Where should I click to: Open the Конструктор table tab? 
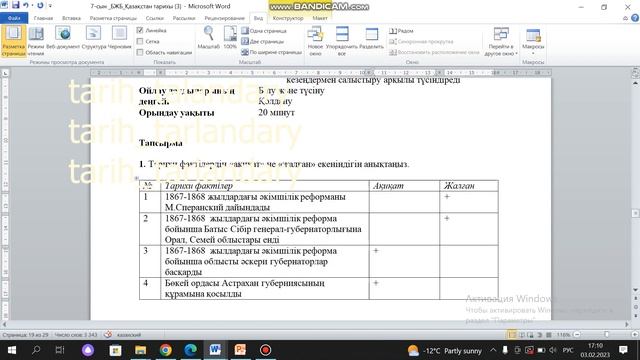(288, 18)
